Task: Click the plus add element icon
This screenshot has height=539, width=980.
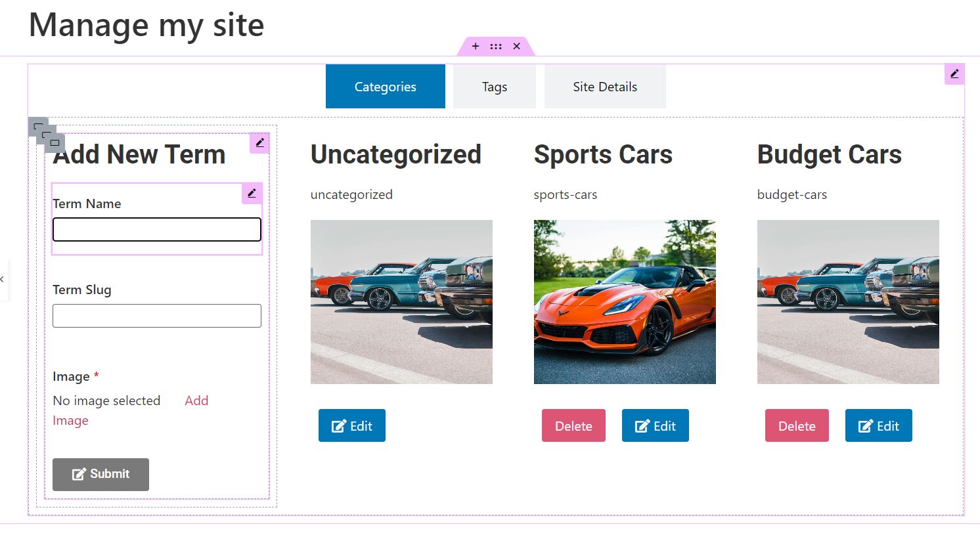Action: [x=476, y=47]
